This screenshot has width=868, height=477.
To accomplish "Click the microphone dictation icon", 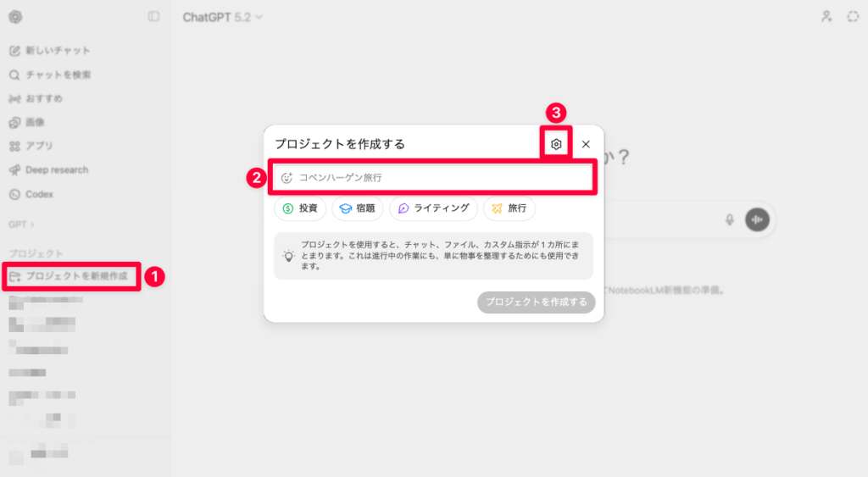I will 730,219.
